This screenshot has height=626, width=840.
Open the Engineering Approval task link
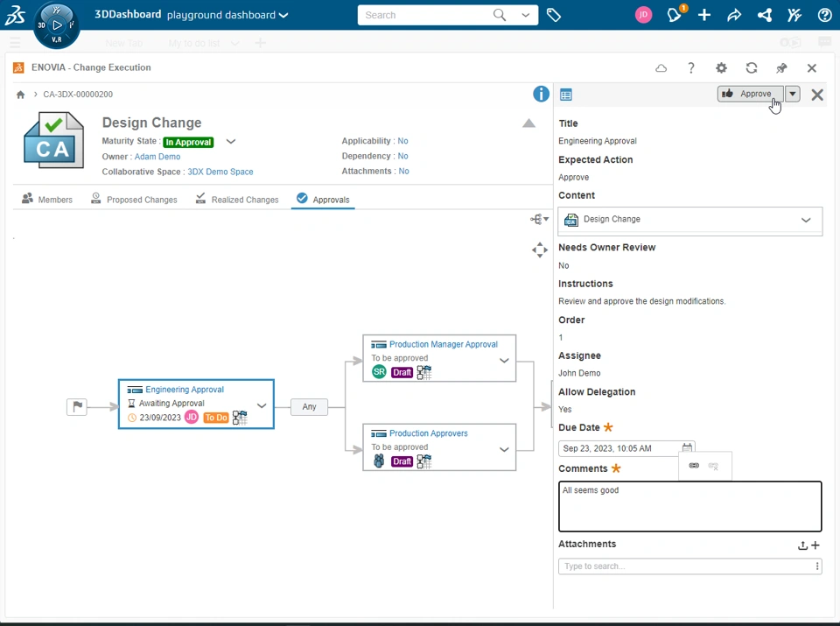point(185,389)
